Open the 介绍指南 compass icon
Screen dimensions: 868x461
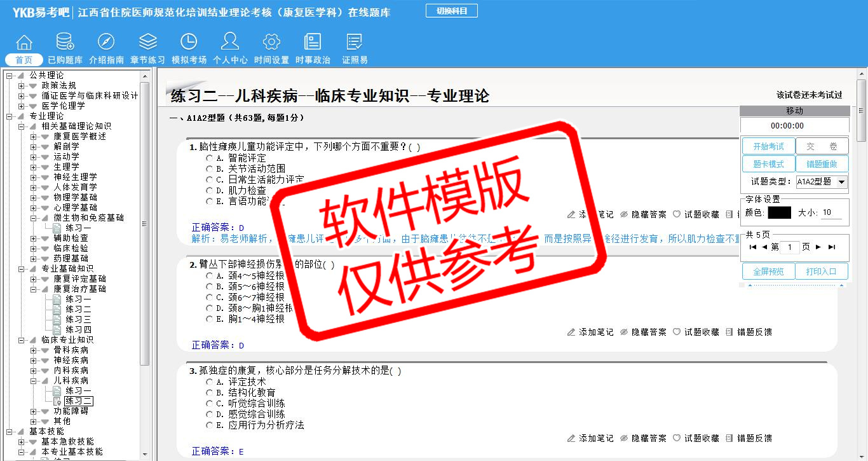[x=106, y=43]
